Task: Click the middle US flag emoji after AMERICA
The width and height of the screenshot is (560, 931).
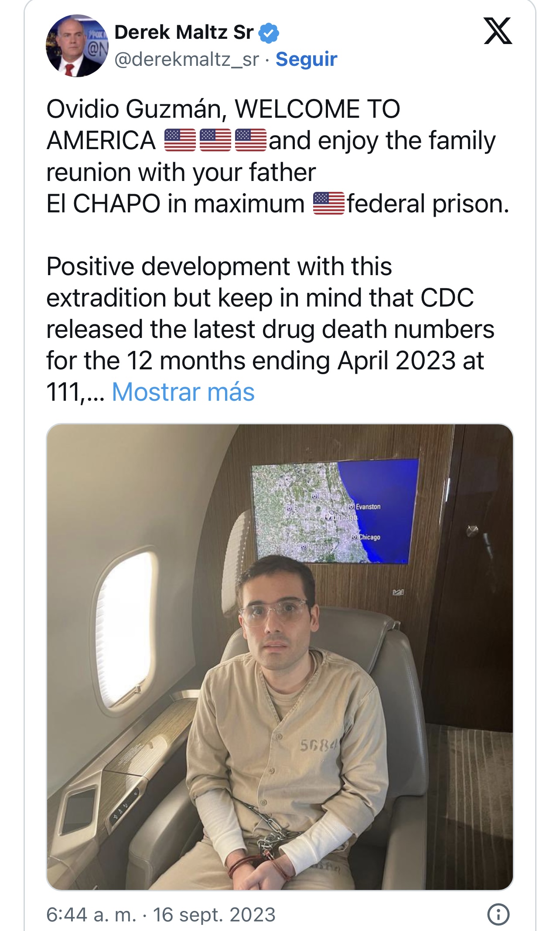Action: tap(215, 140)
